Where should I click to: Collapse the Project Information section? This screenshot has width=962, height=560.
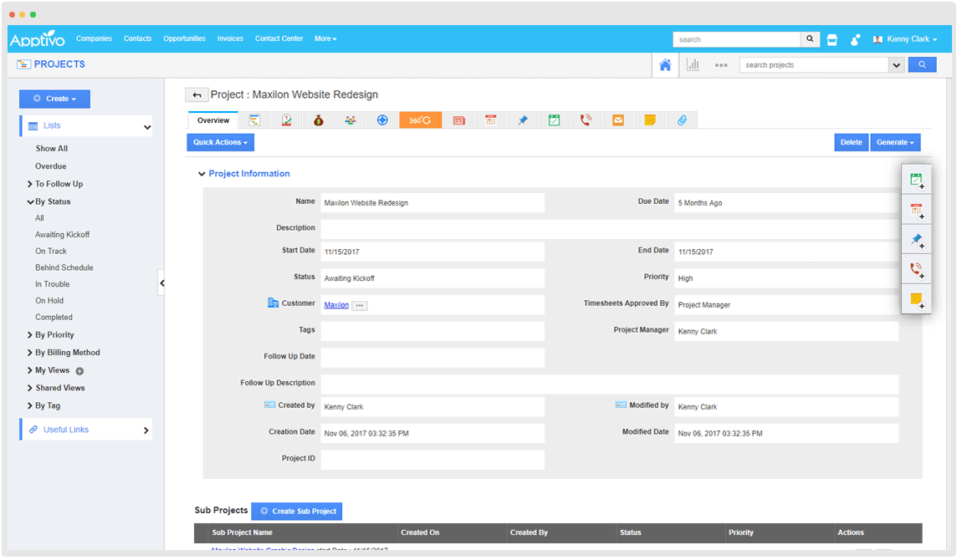tap(202, 174)
